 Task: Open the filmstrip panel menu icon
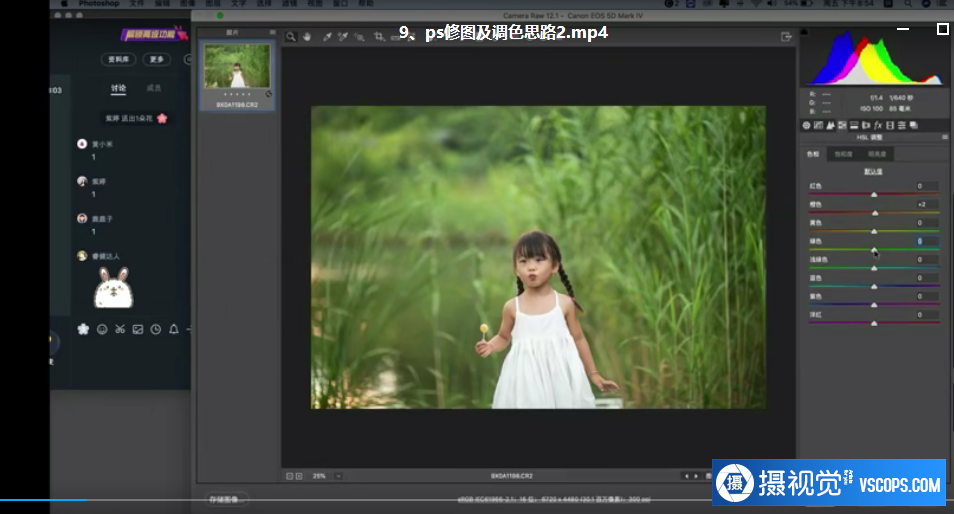(x=273, y=32)
